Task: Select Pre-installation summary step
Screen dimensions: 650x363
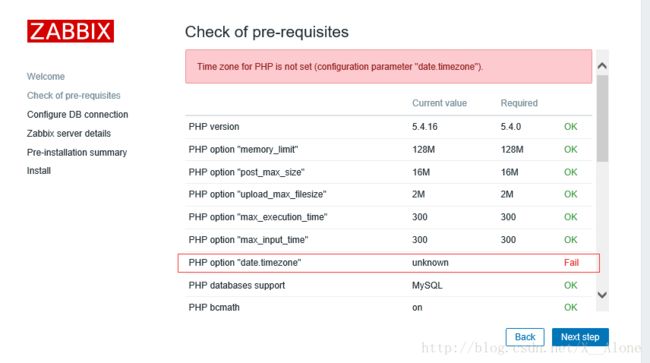Action: 77,152
